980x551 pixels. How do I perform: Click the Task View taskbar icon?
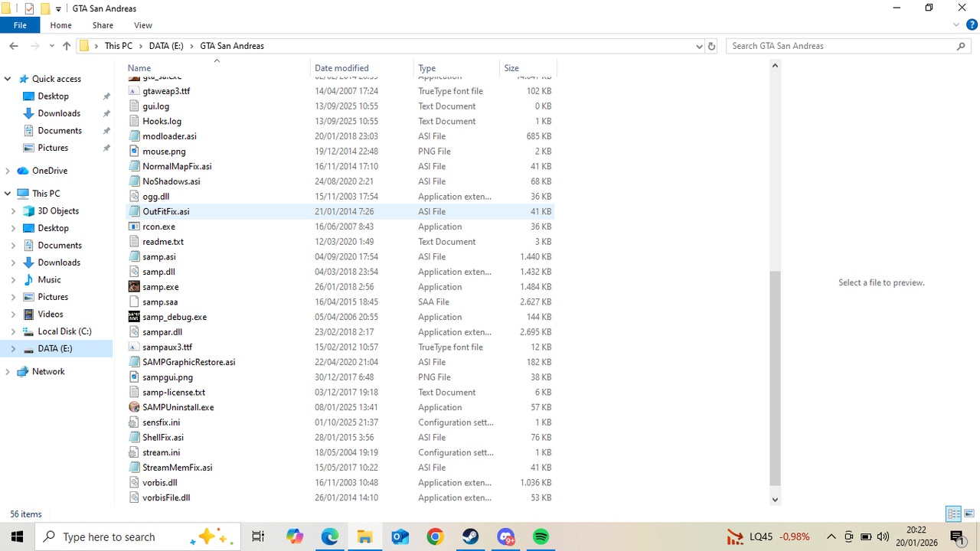pos(258,536)
